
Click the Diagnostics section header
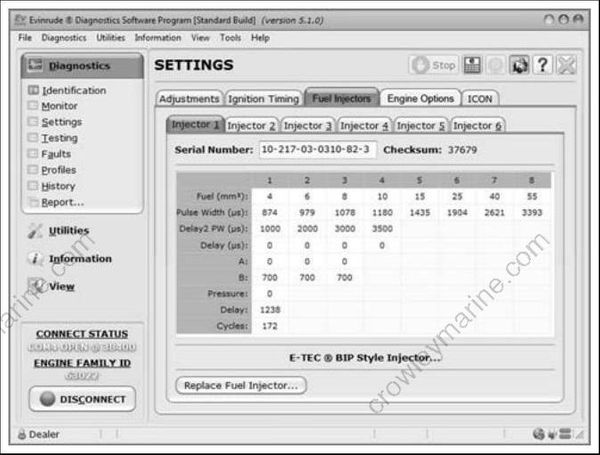click(x=82, y=65)
